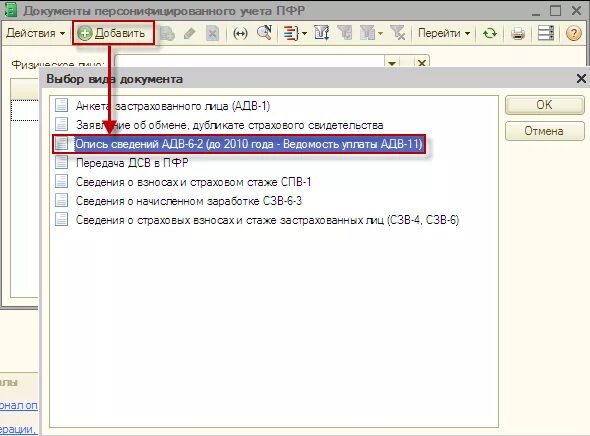
Task: Open the Действия menu
Action: click(35, 33)
